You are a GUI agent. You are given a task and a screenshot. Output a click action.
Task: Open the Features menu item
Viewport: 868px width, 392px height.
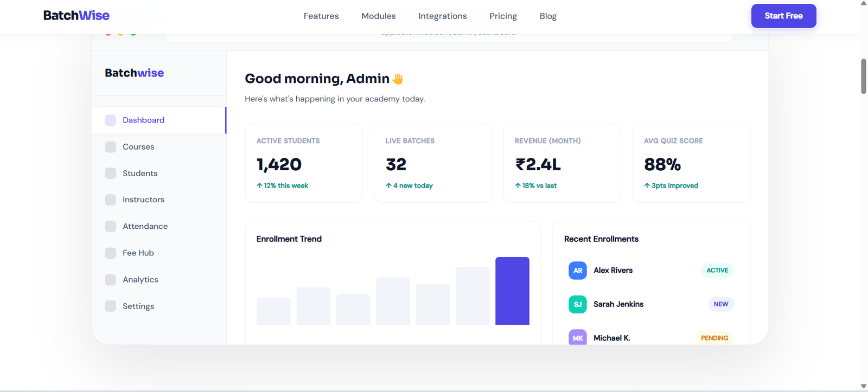[x=321, y=16]
